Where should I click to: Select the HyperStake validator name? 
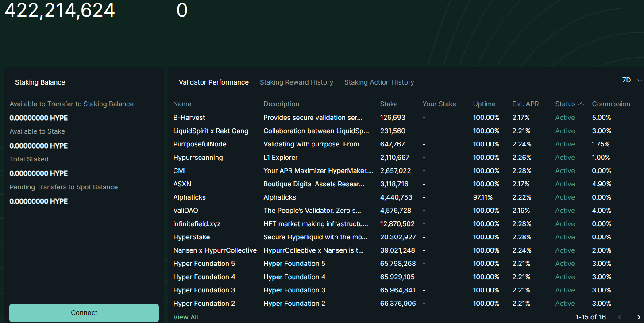tap(192, 237)
